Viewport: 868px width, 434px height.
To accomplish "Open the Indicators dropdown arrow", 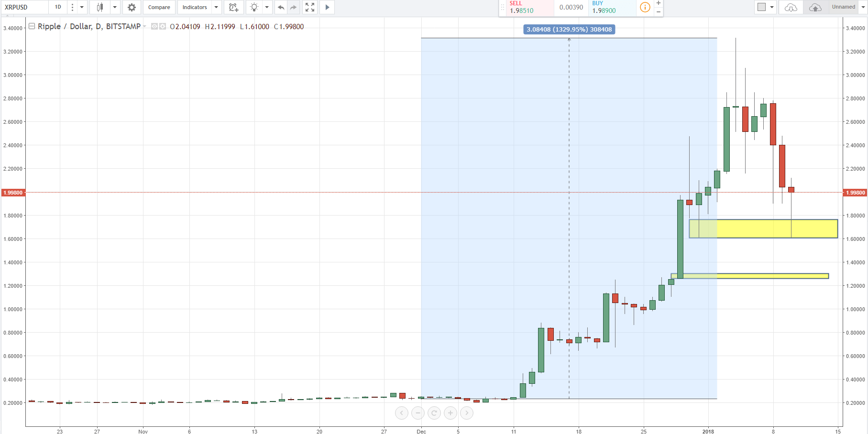I will click(216, 7).
